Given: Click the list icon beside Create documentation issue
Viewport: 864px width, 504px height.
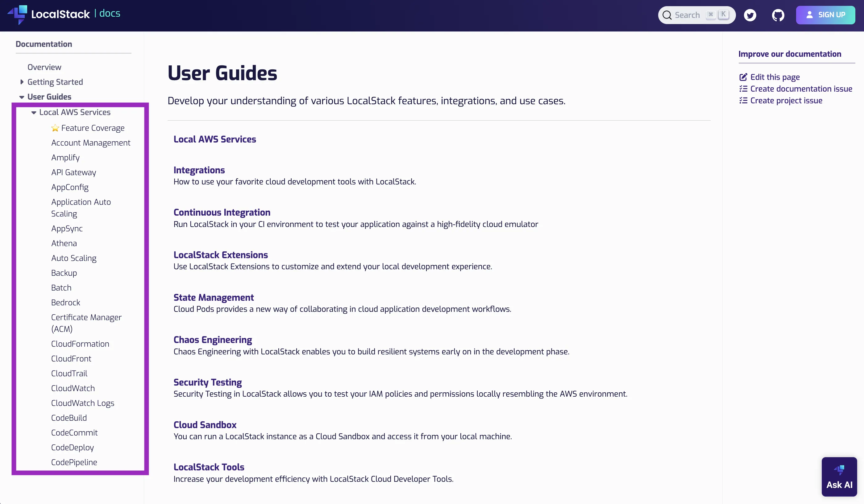Looking at the screenshot, I should 743,89.
